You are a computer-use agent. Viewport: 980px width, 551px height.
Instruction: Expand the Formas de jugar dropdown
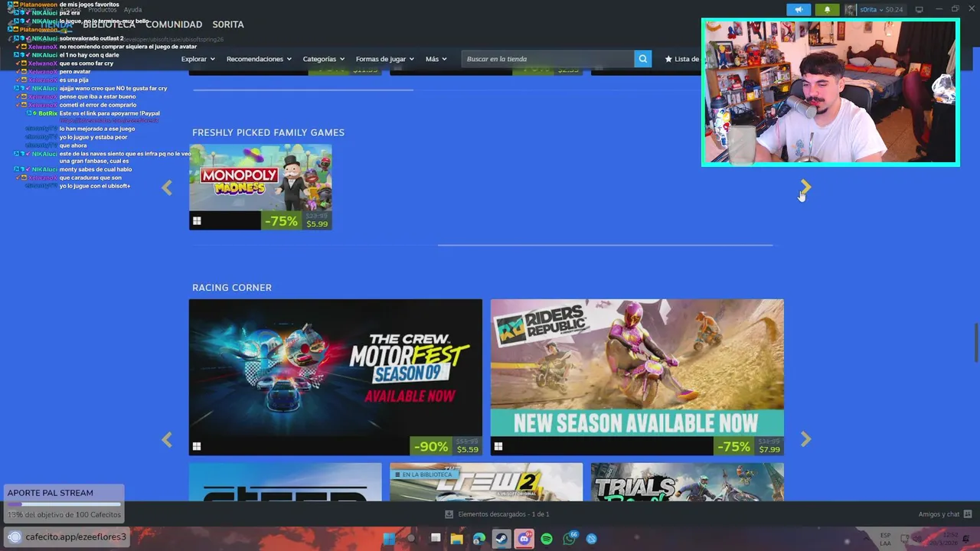pos(384,59)
